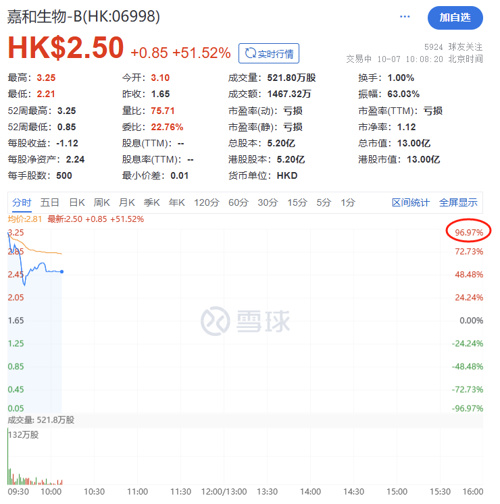Click the 全屏显示 fullscreen display link
Viewport: 500px width, 504px height.
(458, 202)
